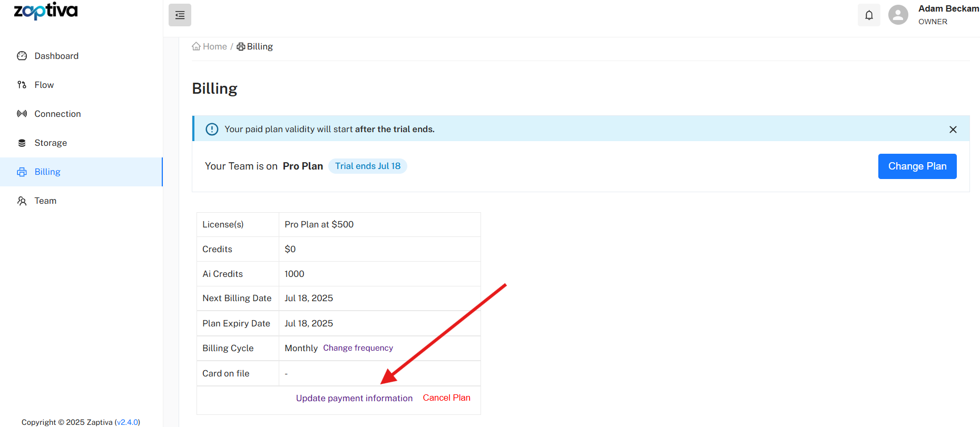The image size is (980, 427).
Task: Click the Flow branch icon
Action: coord(22,85)
